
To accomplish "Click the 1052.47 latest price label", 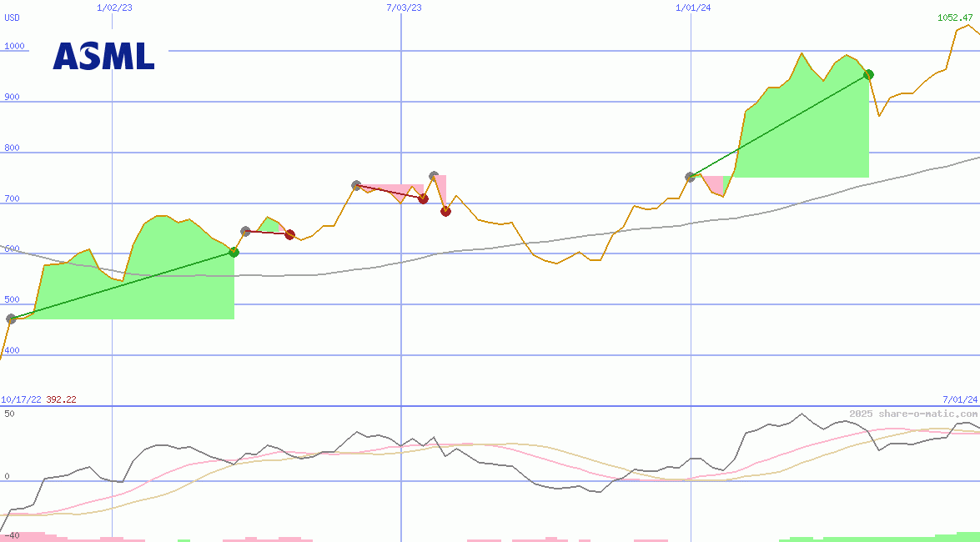I will point(957,18).
